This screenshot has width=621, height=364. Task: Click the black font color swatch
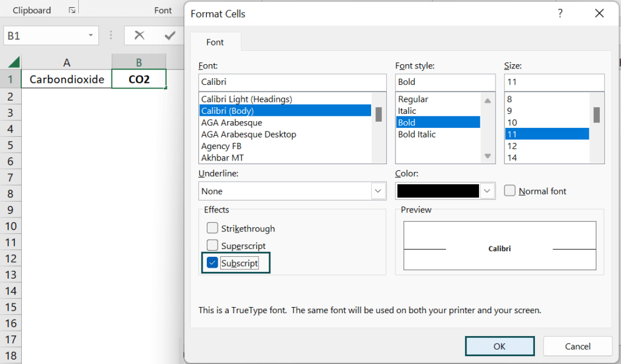coord(438,191)
